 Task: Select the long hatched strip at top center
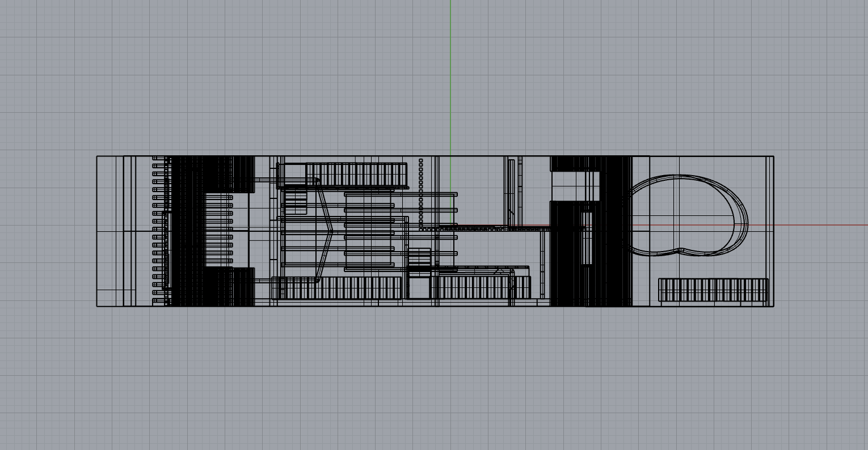pyautogui.click(x=356, y=174)
